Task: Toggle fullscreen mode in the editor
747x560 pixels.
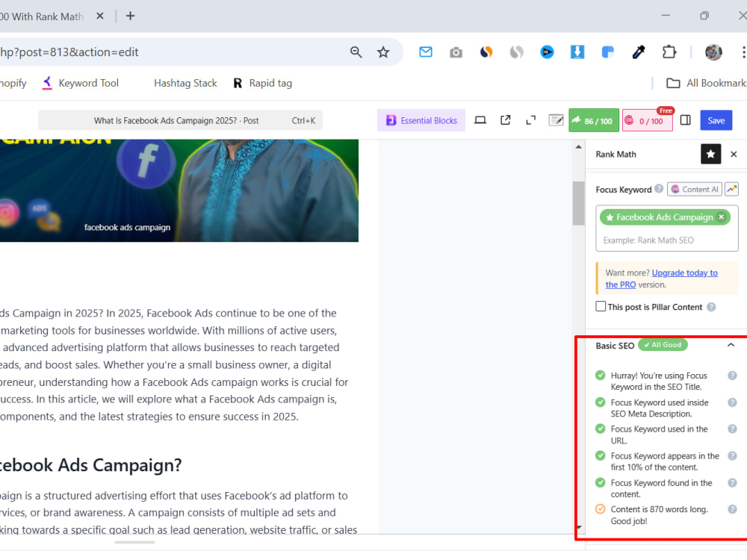Action: 530,120
